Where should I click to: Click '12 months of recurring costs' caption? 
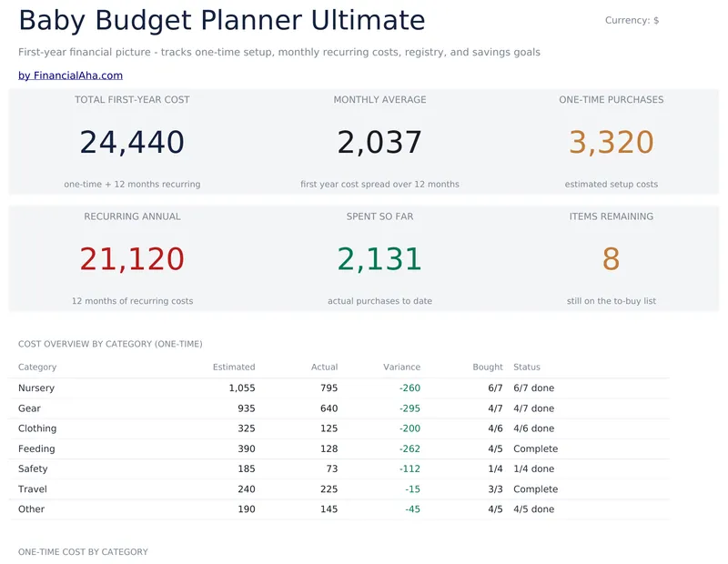(x=132, y=301)
